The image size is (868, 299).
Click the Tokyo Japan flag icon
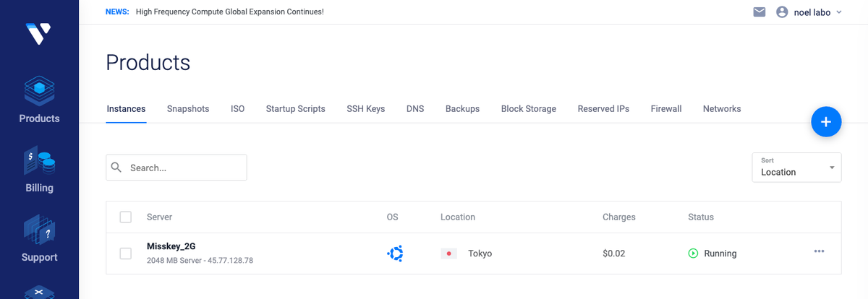click(x=449, y=253)
